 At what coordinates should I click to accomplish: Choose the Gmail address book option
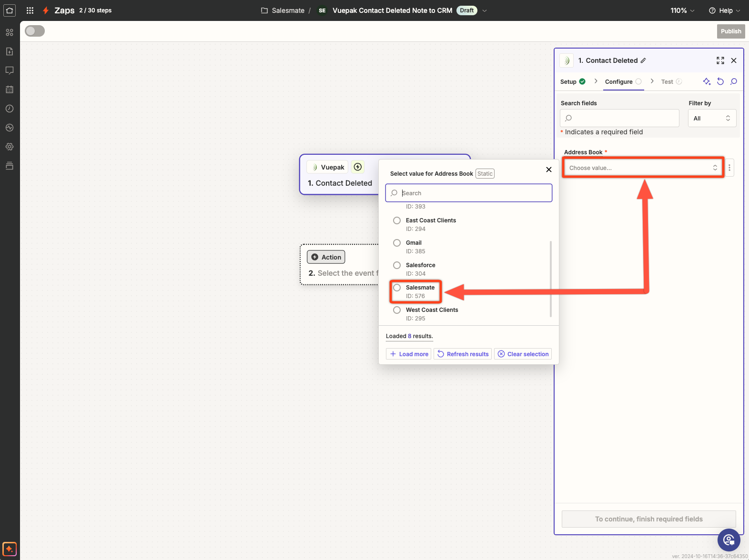tap(397, 243)
